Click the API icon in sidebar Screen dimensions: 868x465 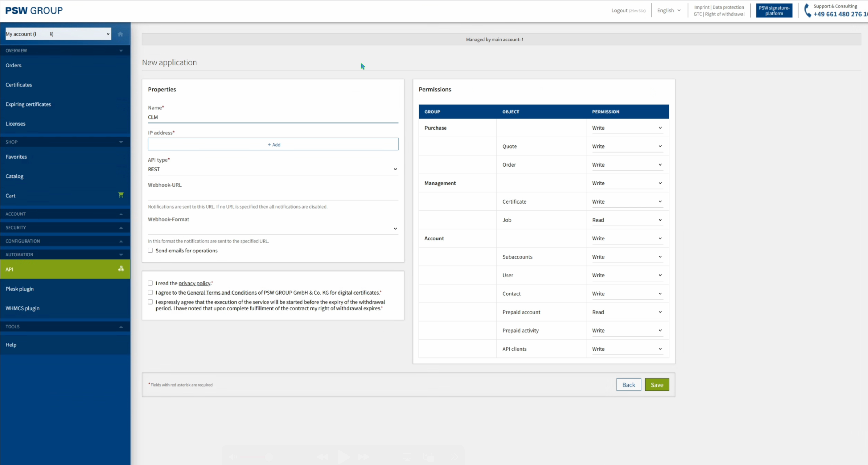click(121, 269)
